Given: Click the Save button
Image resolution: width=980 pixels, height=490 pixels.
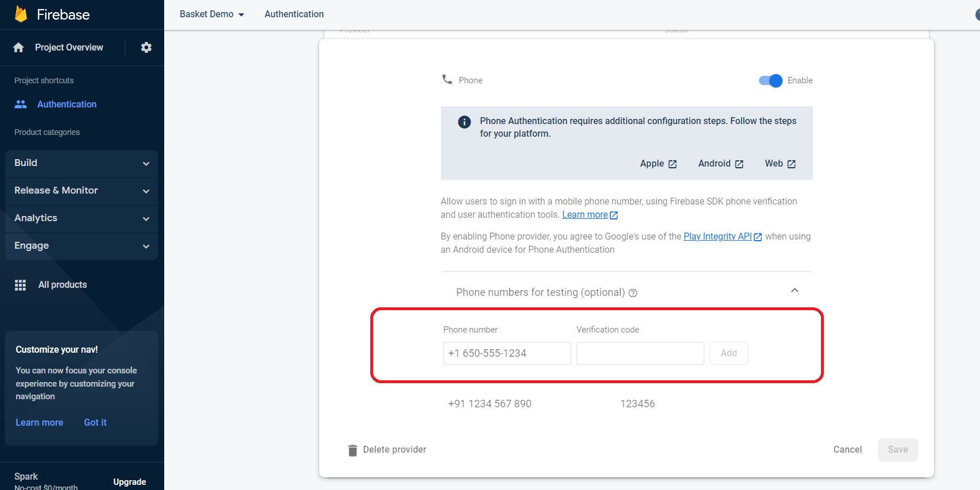Looking at the screenshot, I should pos(898,450).
